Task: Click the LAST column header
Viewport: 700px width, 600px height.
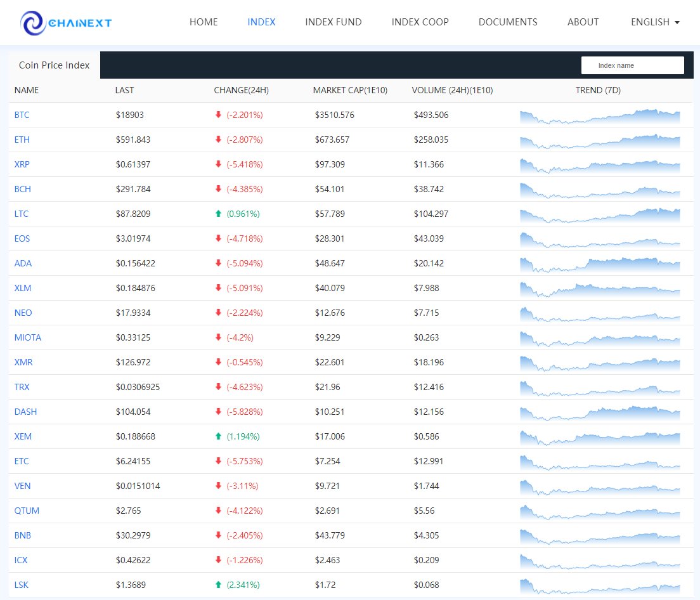Action: (x=124, y=90)
